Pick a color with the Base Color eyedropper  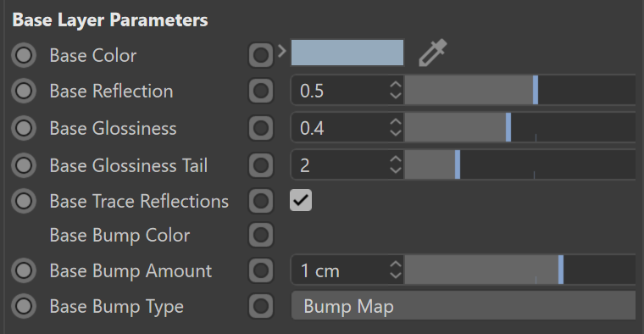point(433,53)
